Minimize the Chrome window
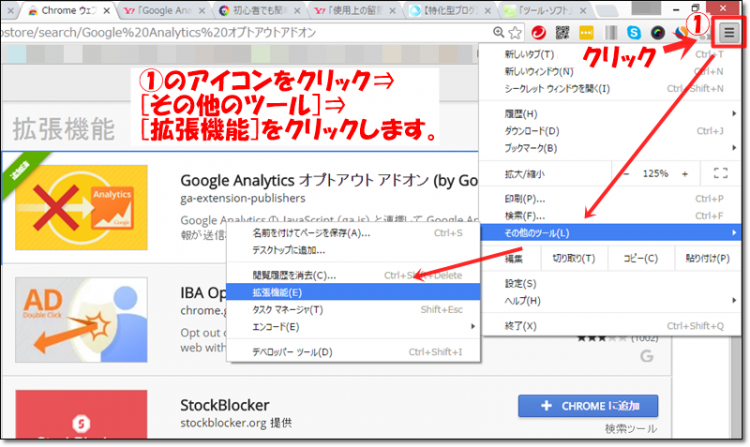Screen dimensions: 750x447 pos(676,9)
